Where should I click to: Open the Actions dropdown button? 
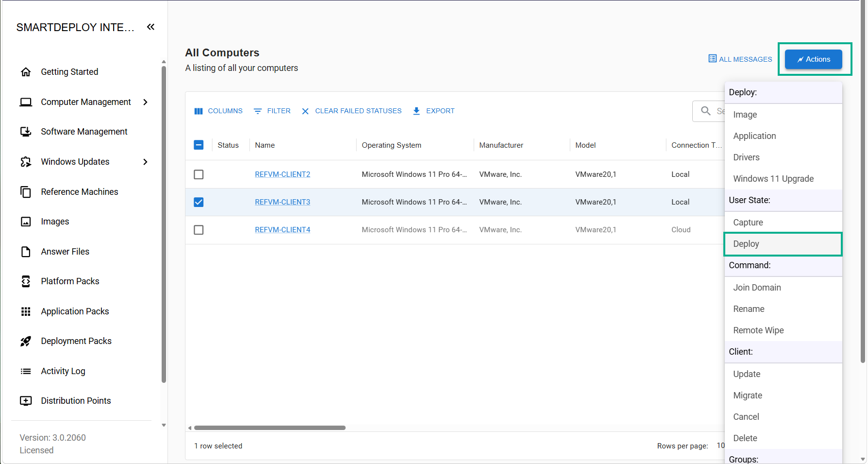point(814,59)
